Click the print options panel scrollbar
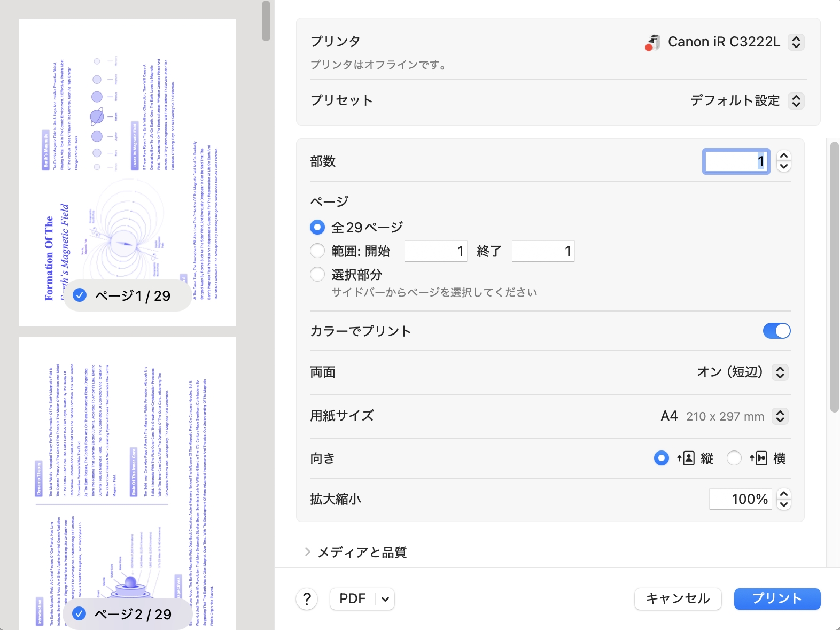840x630 pixels. [x=835, y=276]
